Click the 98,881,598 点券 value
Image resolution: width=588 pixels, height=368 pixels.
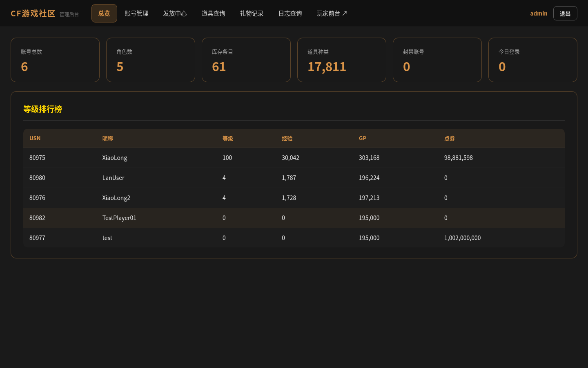(x=459, y=158)
